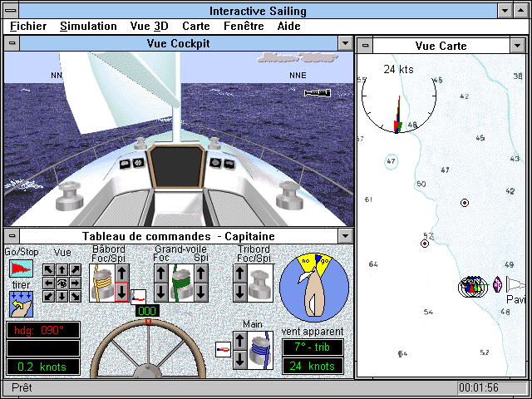Pan the Vue left with the arrow
The height and width of the screenshot is (399, 532).
click(x=49, y=283)
